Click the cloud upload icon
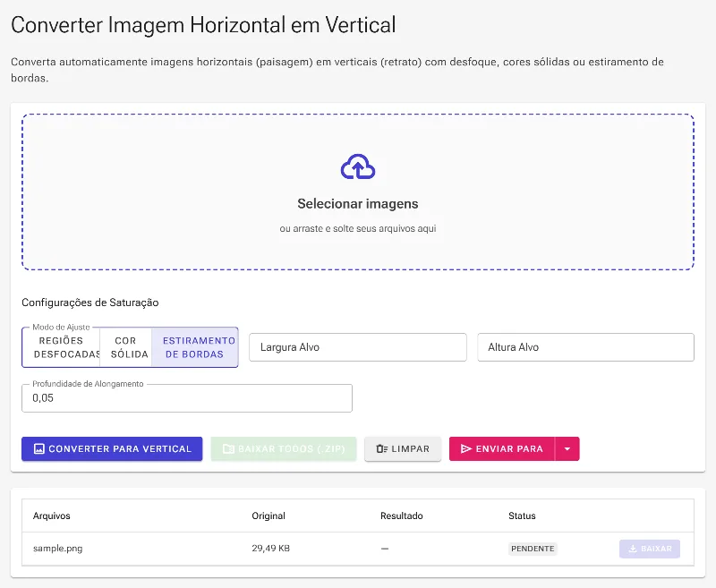716x588 pixels. [x=357, y=166]
